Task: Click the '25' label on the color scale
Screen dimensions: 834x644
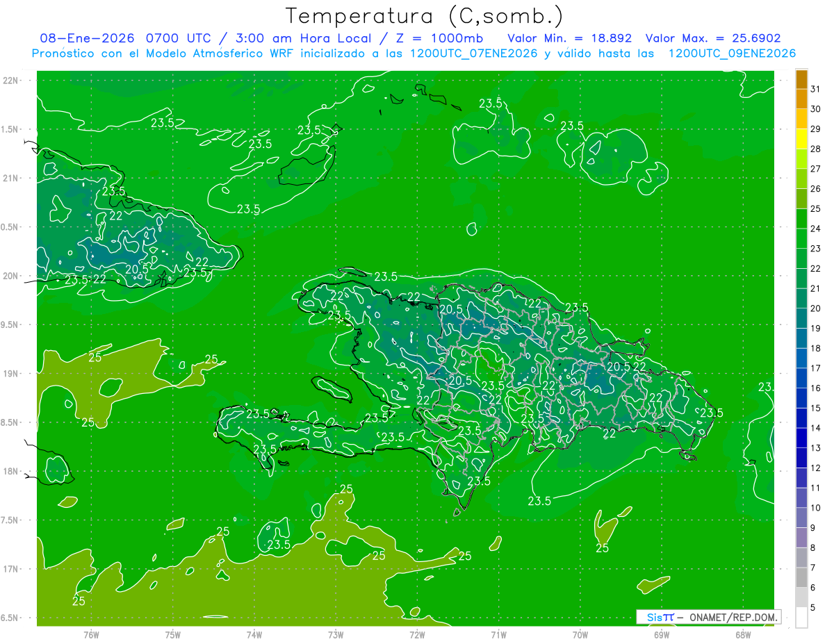Action: [x=816, y=208]
